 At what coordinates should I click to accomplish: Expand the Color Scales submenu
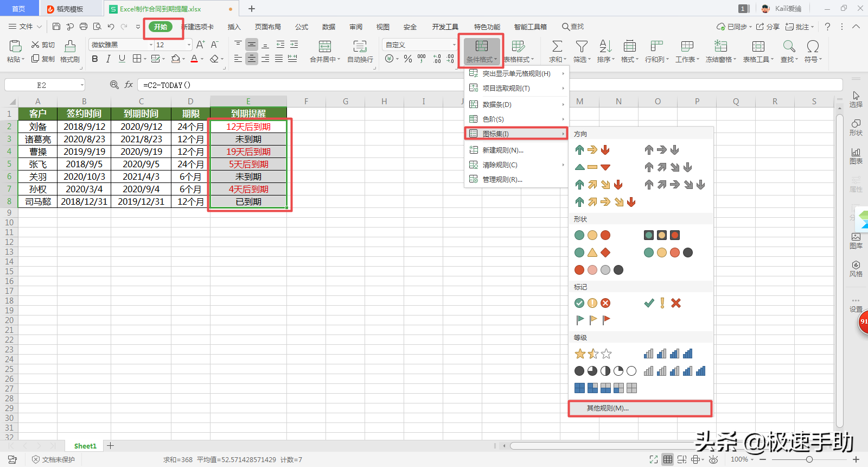tap(516, 119)
